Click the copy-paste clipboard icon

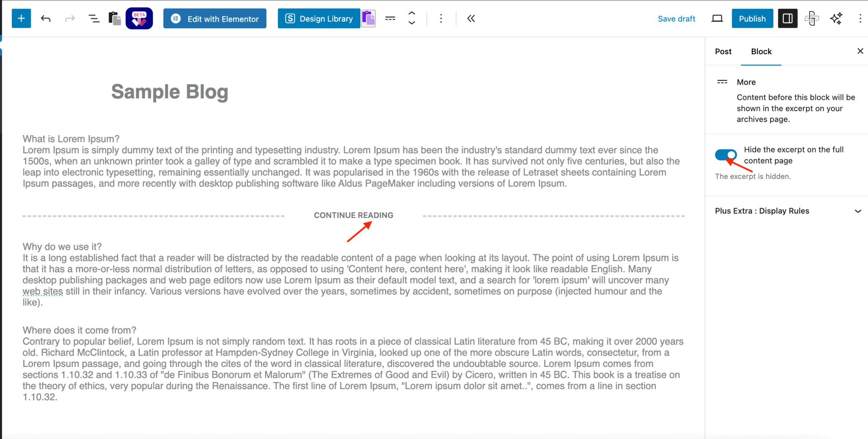(x=115, y=19)
